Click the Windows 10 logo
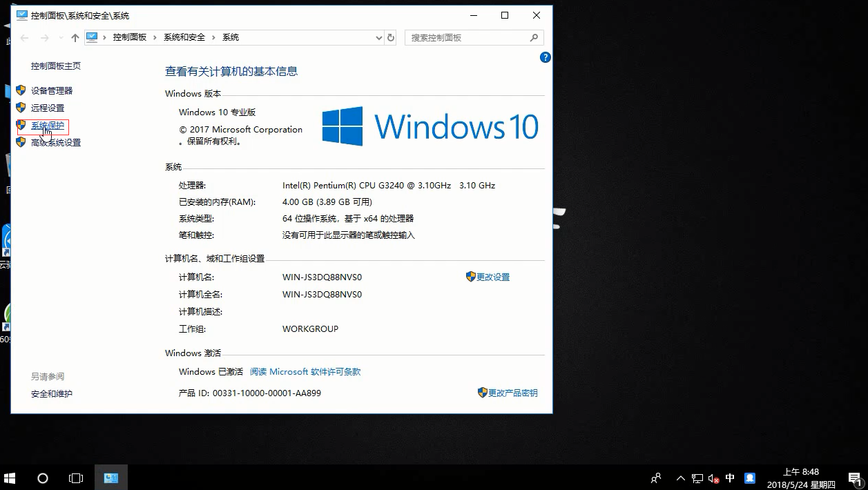Viewport: 868px width, 490px height. click(x=430, y=126)
